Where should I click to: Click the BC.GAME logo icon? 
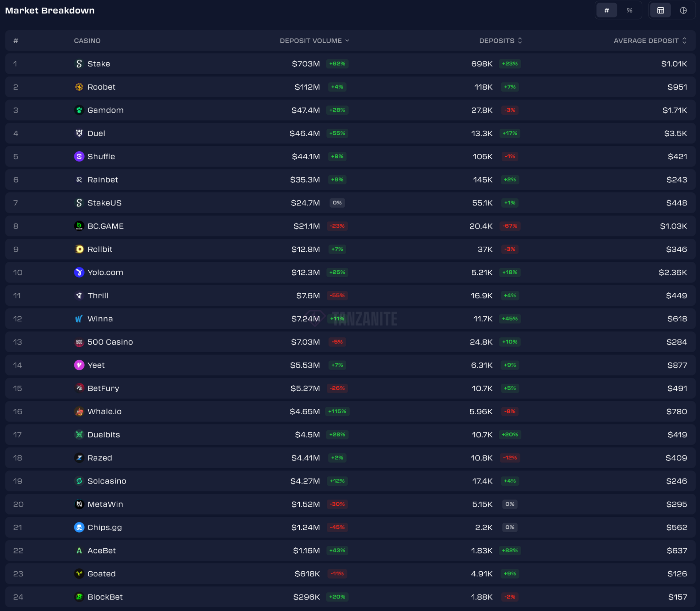[79, 226]
